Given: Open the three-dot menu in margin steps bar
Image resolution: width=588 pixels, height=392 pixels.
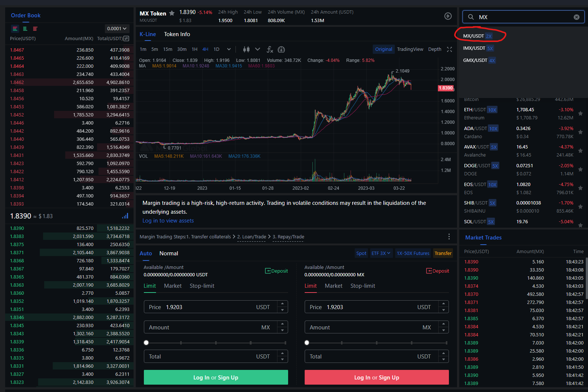Looking at the screenshot, I should coord(449,237).
